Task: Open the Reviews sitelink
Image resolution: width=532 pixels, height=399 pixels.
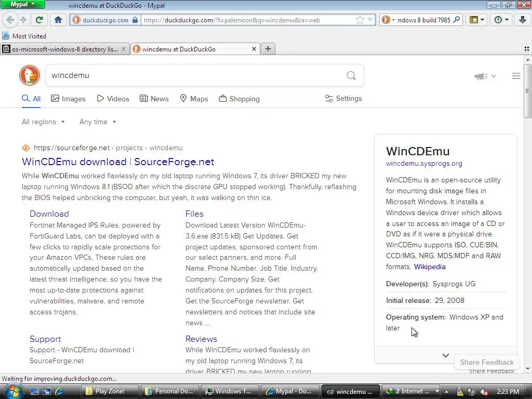Action: pyautogui.click(x=201, y=339)
